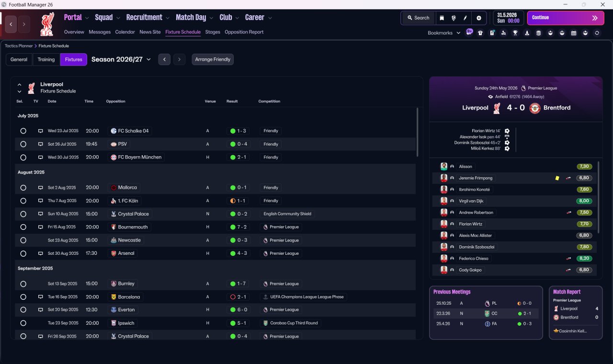The width and height of the screenshot is (613, 364).
Task: Open the Liverpool Fixture Schedule team selector
Action: (19, 88)
